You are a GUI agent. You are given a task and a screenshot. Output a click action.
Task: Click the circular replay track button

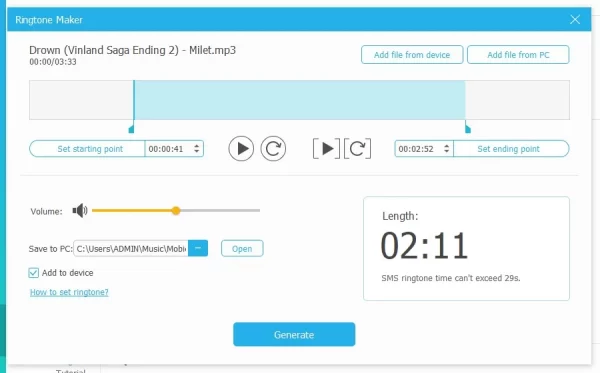click(x=273, y=148)
